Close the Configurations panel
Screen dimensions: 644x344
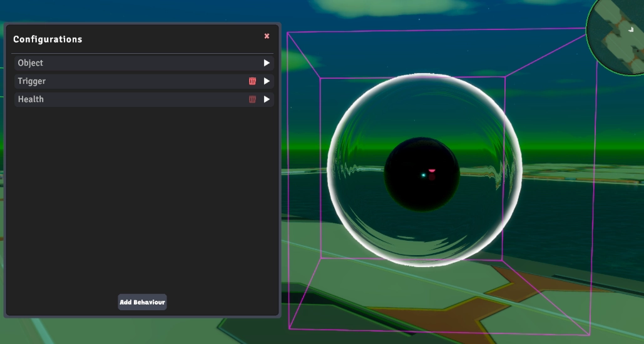[x=267, y=36]
